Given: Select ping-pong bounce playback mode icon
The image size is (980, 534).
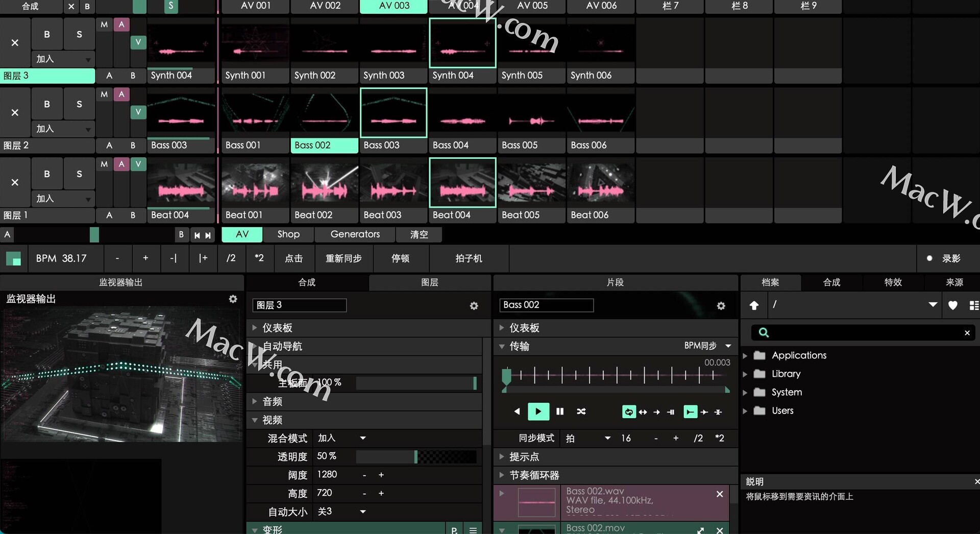Looking at the screenshot, I should 643,412.
